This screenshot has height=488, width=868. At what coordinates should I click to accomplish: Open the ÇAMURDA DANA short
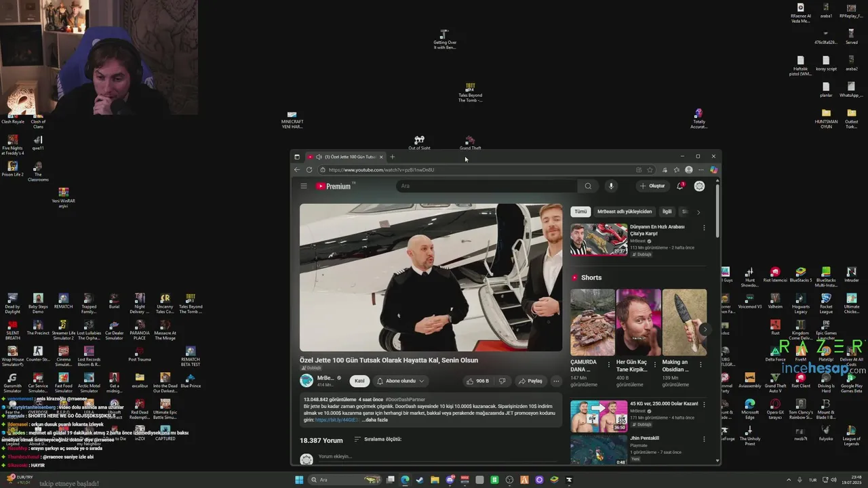click(593, 323)
